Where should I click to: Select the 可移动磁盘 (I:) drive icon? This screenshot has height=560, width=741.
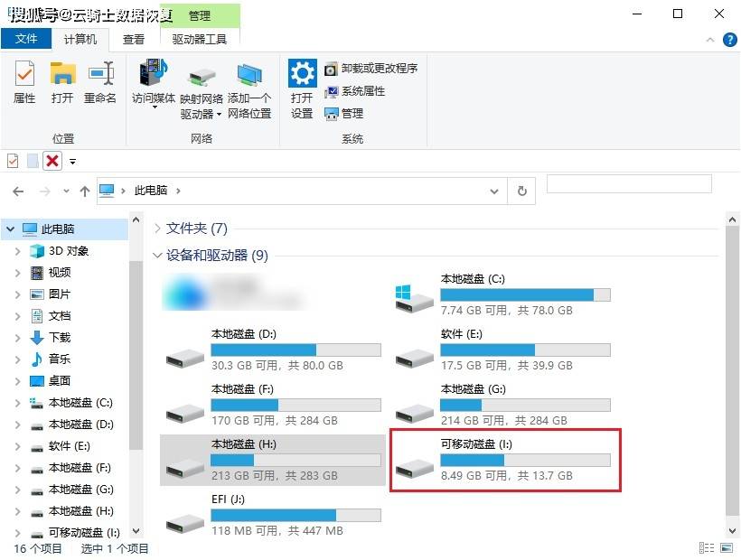click(415, 469)
